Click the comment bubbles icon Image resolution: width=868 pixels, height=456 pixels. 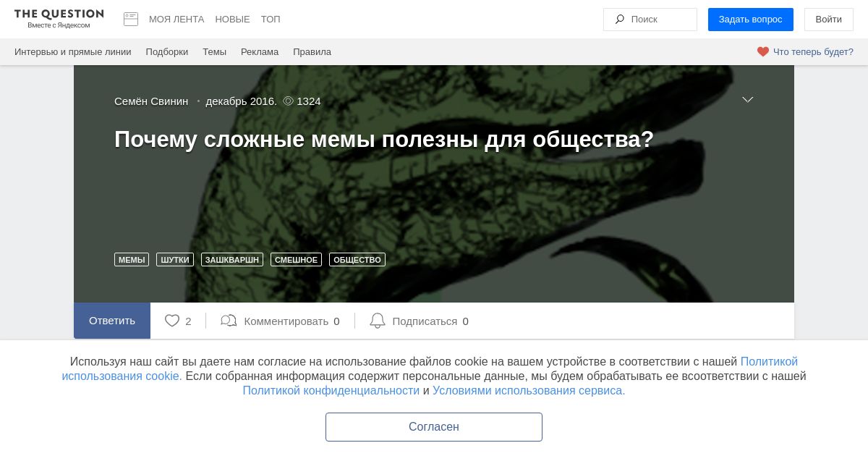[x=229, y=321]
